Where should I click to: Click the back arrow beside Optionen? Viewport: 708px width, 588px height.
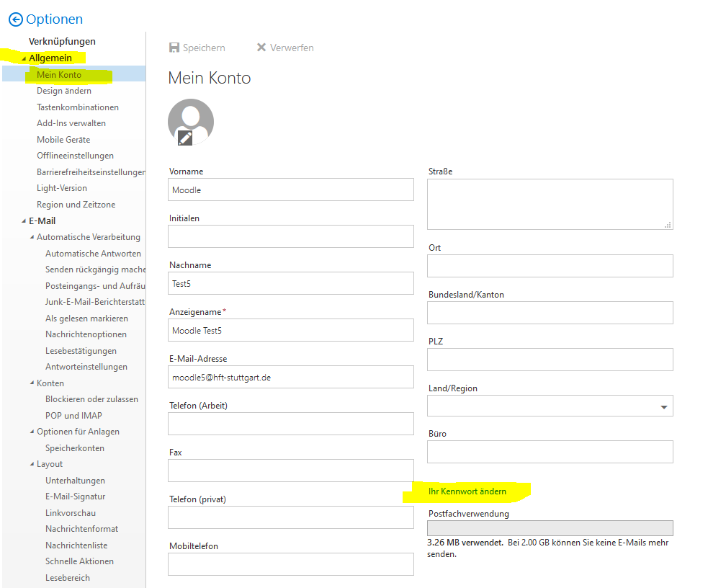[x=15, y=19]
